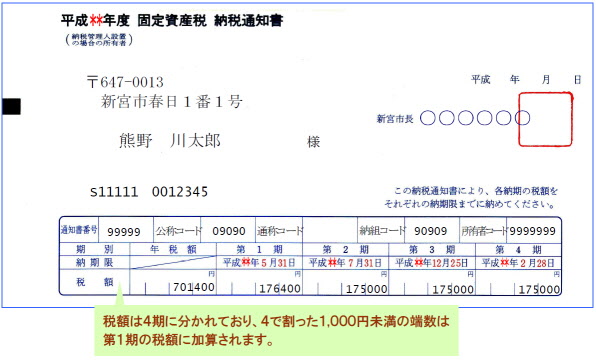This screenshot has height=360, width=596.
Task: Click the '第4期' column header
Action: coord(518,249)
